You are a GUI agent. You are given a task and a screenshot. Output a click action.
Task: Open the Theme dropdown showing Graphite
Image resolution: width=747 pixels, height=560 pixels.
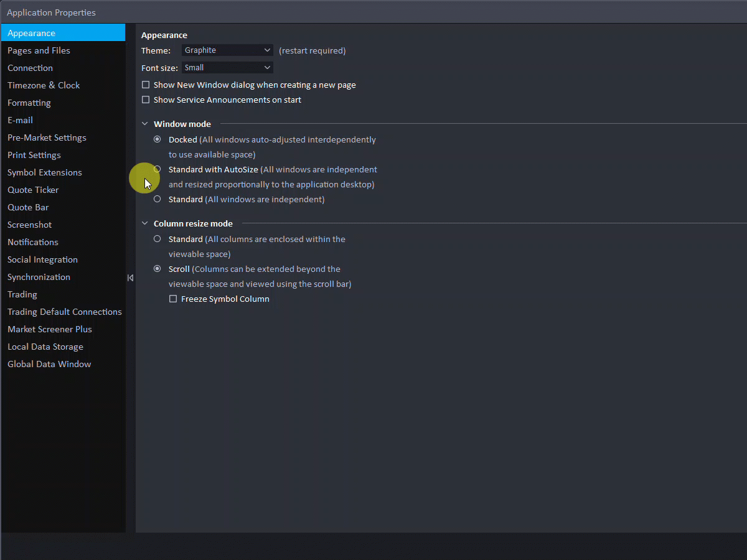[227, 50]
